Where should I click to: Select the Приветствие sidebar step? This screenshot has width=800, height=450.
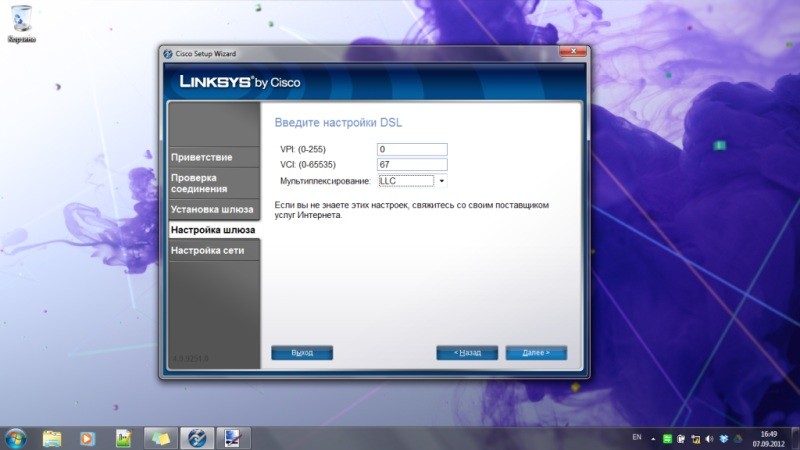click(x=214, y=157)
